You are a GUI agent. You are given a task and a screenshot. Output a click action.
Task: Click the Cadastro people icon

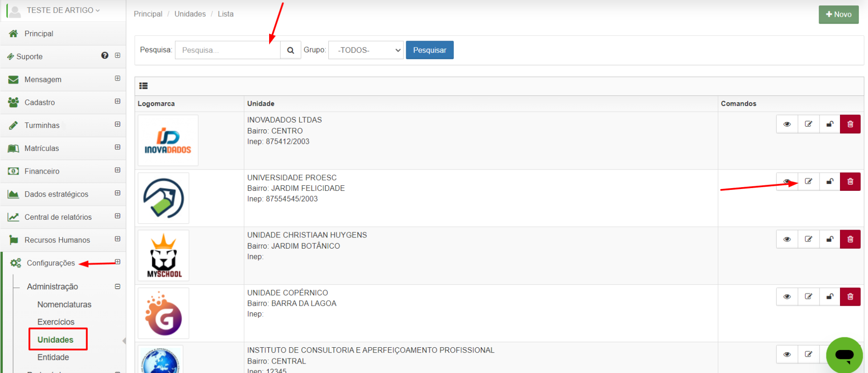[14, 102]
